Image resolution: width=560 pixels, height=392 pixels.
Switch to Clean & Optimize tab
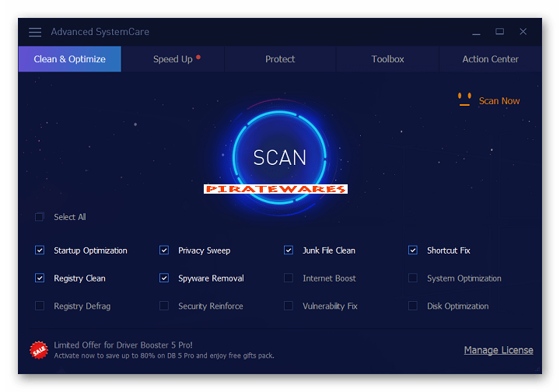click(x=70, y=59)
